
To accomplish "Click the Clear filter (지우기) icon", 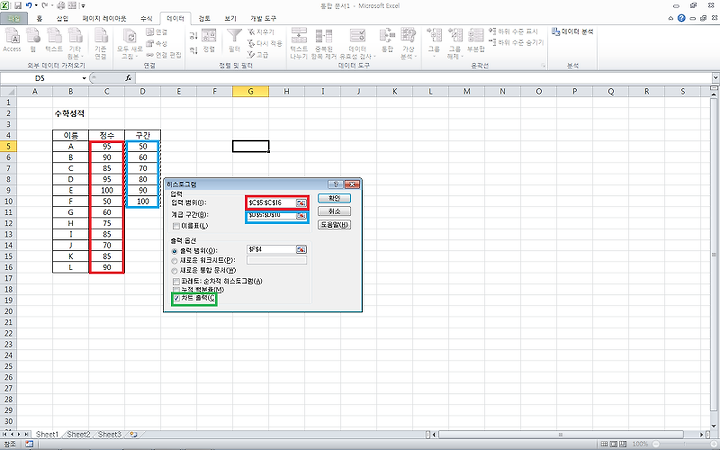I will (x=251, y=32).
